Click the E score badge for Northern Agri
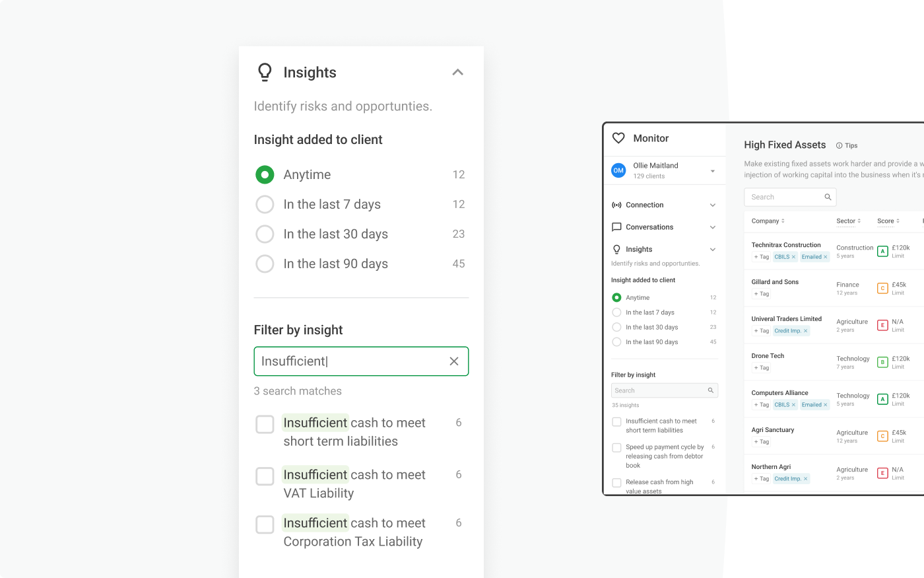Image resolution: width=924 pixels, height=578 pixels. click(x=882, y=473)
